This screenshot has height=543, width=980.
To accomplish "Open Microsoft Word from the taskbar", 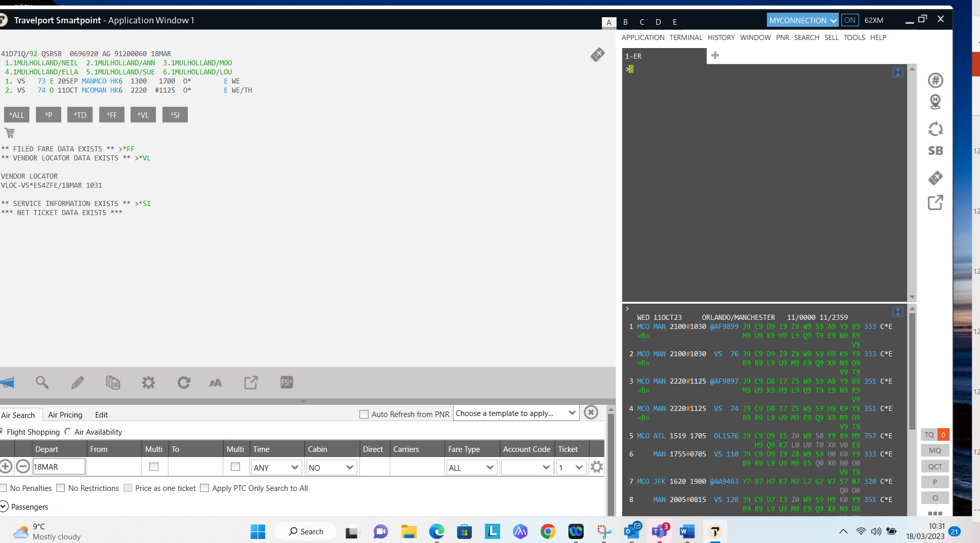I will click(686, 531).
